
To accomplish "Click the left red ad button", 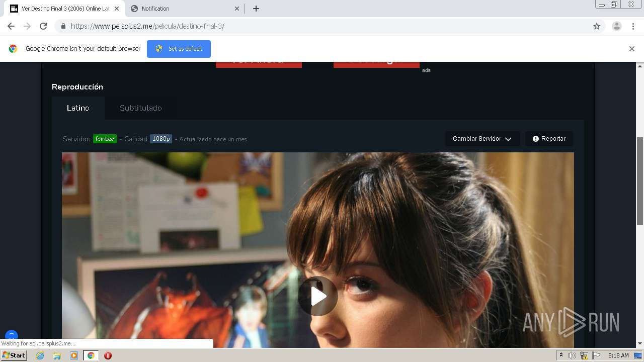I will click(259, 64).
